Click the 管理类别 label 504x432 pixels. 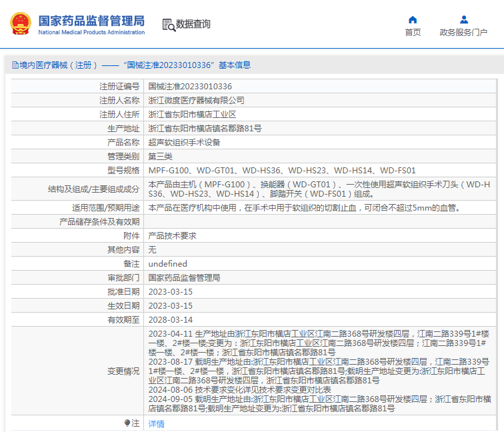tap(123, 157)
